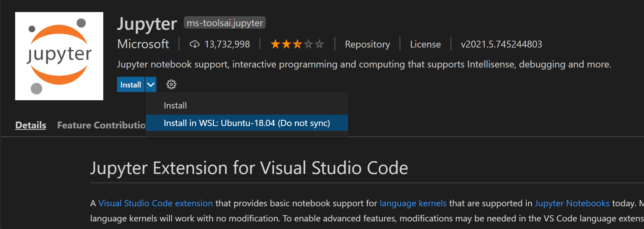Follow the Visual Studio Code extension link
The width and height of the screenshot is (644, 229).
point(156,203)
